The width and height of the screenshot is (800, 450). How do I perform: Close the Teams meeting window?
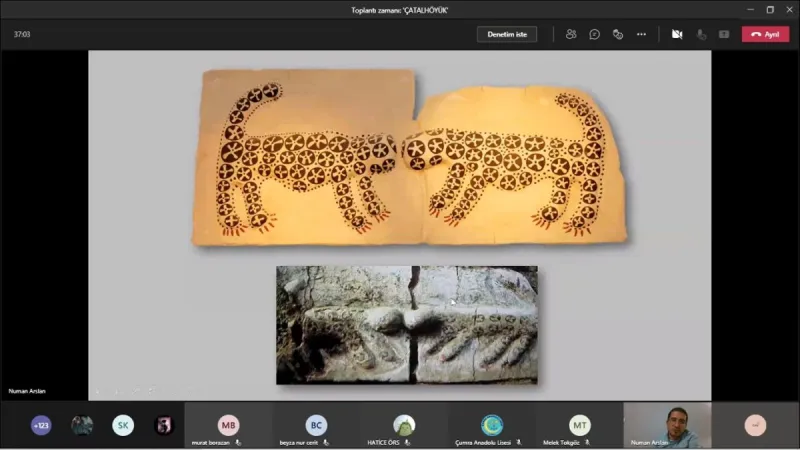tap(789, 10)
